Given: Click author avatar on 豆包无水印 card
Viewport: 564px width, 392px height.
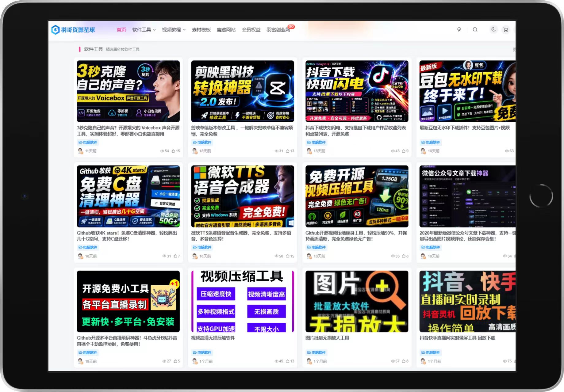Looking at the screenshot, I should 423,151.
